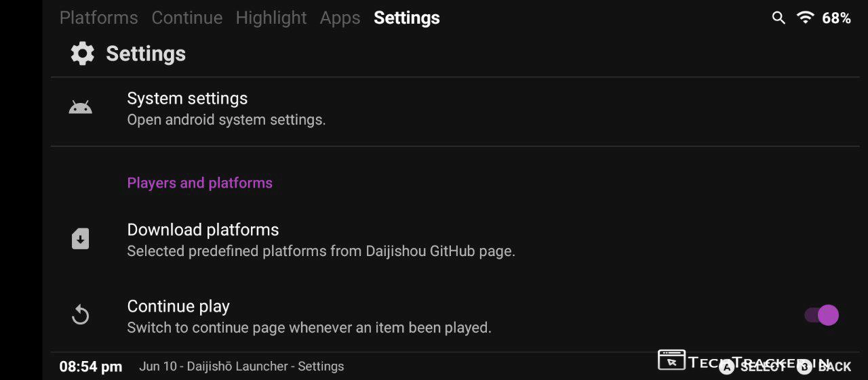Tap the Wi-Fi status icon

click(806, 18)
